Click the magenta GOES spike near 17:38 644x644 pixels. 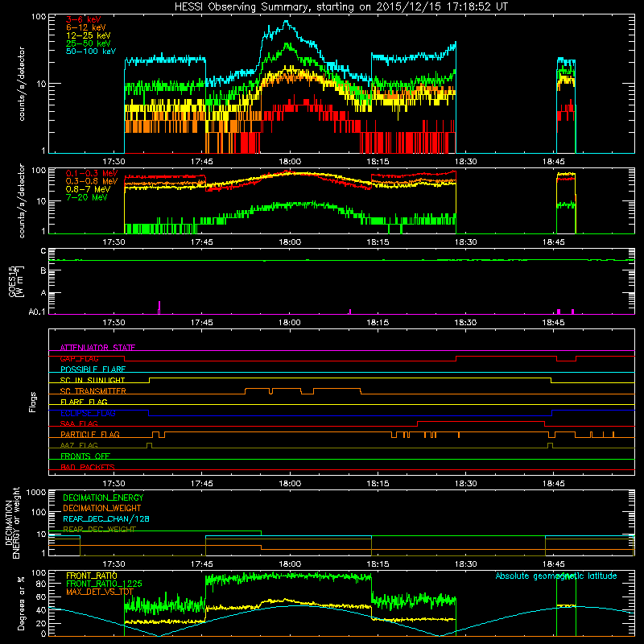pyautogui.click(x=159, y=308)
